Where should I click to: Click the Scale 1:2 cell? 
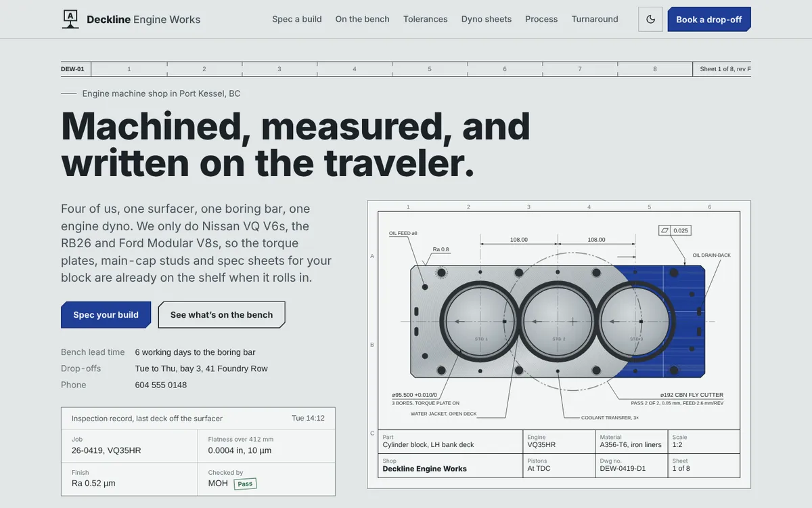[704, 442]
